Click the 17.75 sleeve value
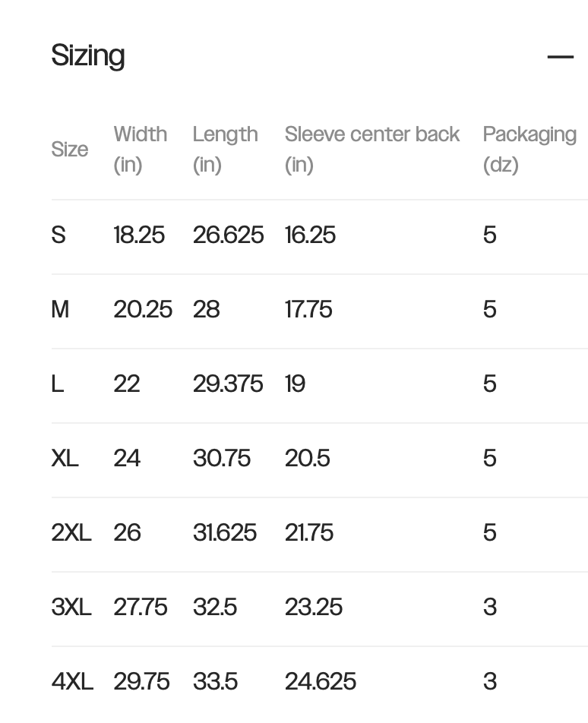The width and height of the screenshot is (588, 723). point(308,310)
